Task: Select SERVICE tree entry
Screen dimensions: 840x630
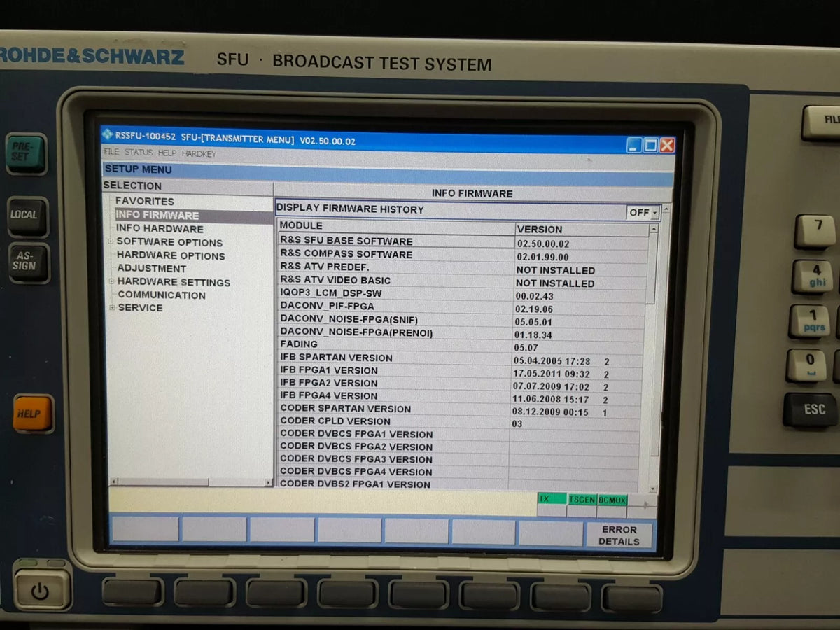Action: (140, 308)
